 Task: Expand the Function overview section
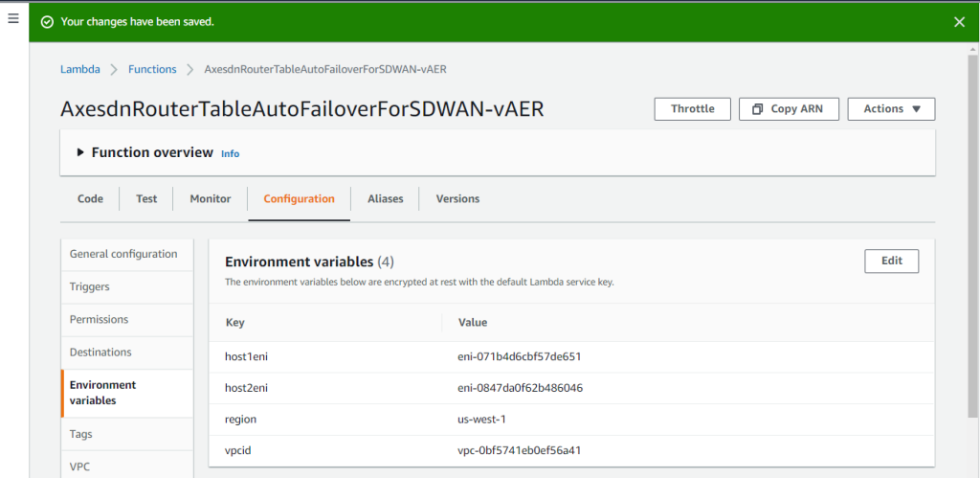81,152
